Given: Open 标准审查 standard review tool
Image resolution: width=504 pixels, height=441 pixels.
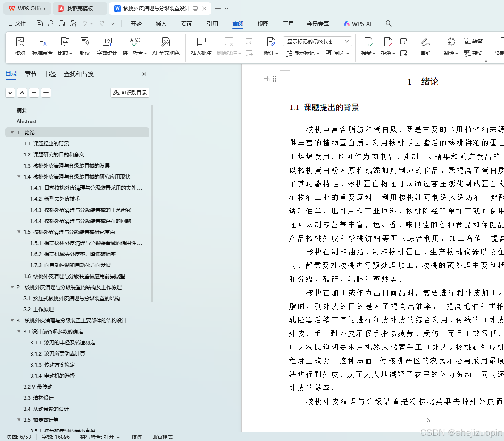Looking at the screenshot, I should pyautogui.click(x=43, y=46).
